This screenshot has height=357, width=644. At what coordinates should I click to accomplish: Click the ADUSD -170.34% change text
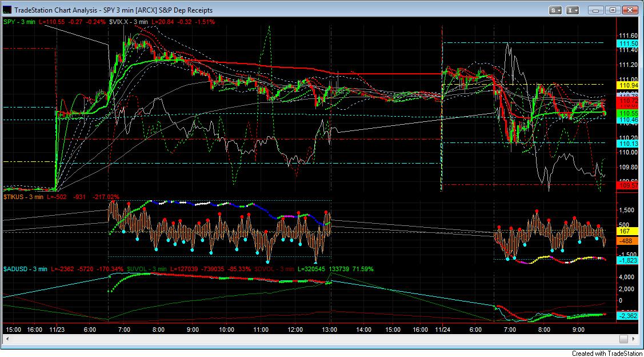point(111,269)
